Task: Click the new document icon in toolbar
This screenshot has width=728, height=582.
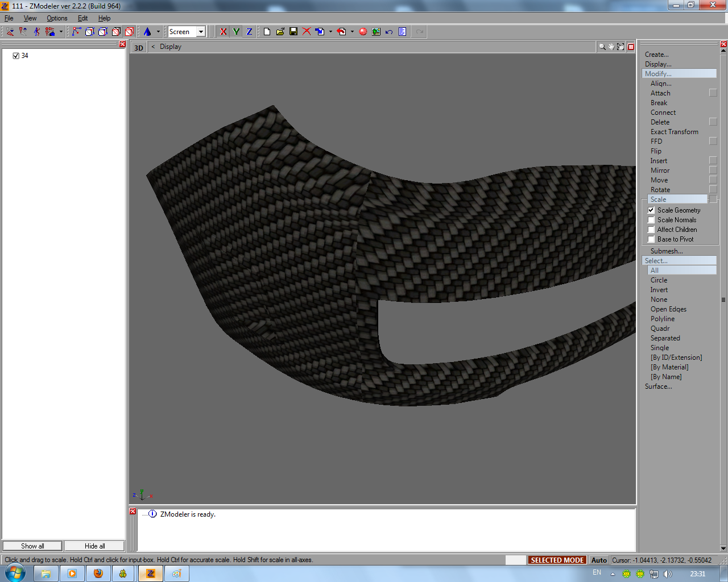Action: click(267, 32)
